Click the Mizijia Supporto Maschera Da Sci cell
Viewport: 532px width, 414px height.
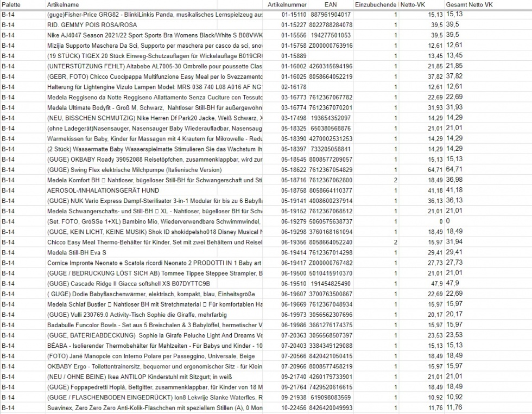pos(154,46)
